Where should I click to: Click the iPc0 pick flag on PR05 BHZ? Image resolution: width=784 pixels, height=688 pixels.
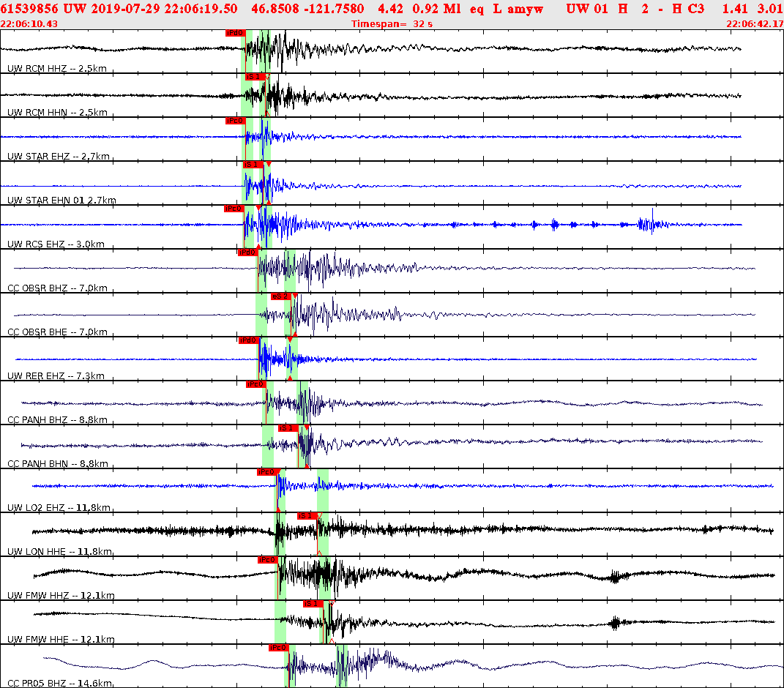tap(278, 648)
